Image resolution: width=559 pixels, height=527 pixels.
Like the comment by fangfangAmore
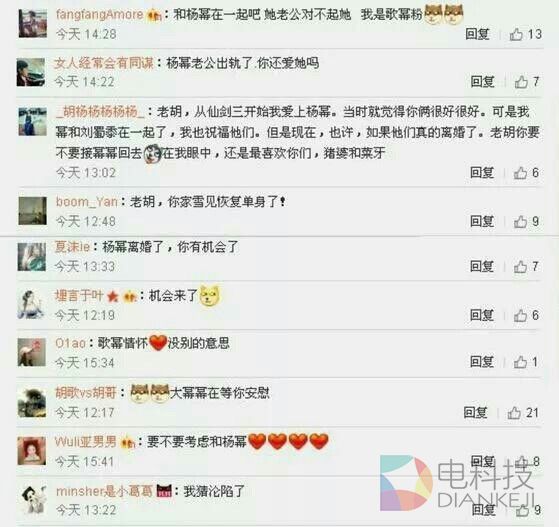525,35
